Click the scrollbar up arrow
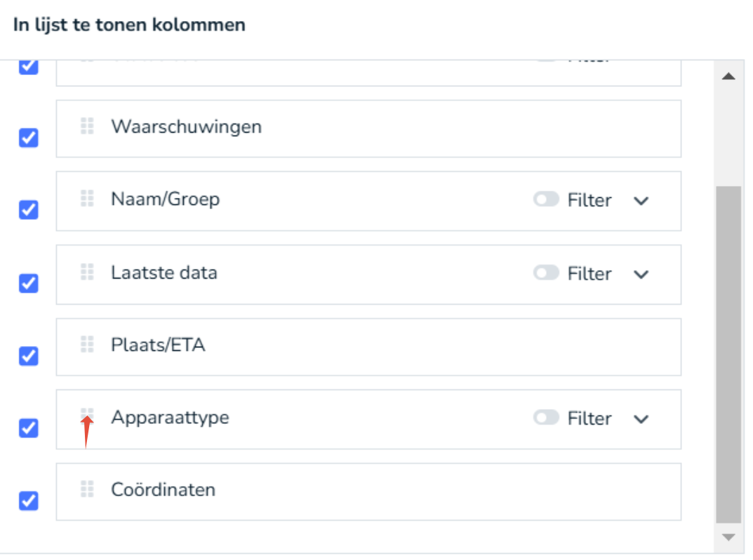Viewport: 753px width, 560px height. (728, 76)
